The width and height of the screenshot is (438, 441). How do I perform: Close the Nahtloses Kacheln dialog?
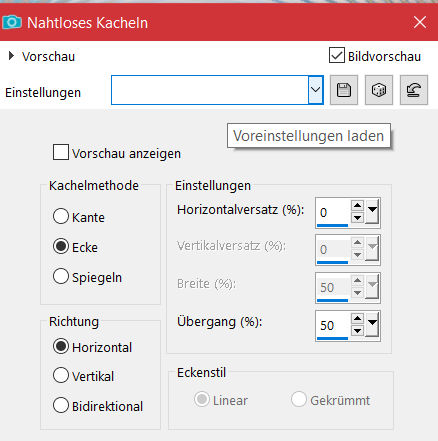point(420,22)
